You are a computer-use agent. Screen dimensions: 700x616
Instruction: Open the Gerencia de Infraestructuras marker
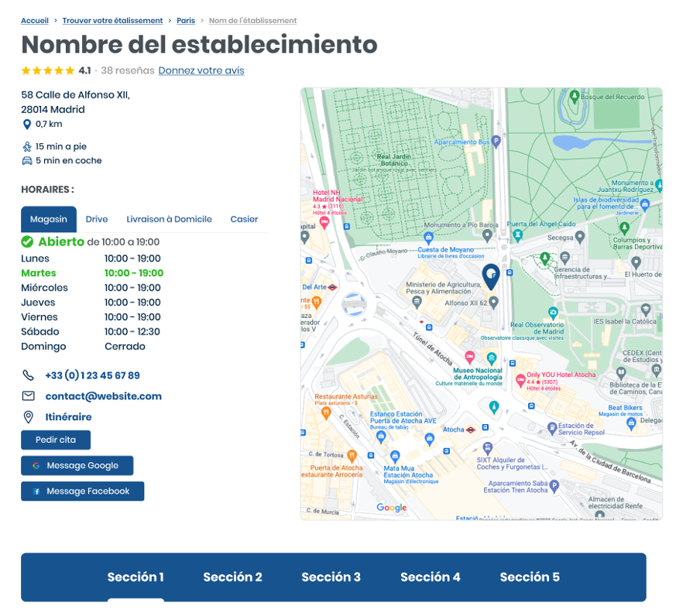(x=565, y=258)
